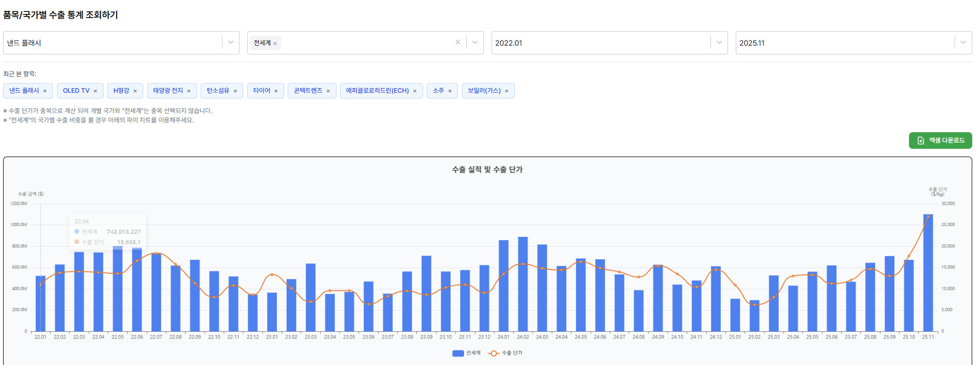This screenshot has height=365, width=980.
Task: Open the start date 2022.01 dropdown
Action: click(719, 43)
